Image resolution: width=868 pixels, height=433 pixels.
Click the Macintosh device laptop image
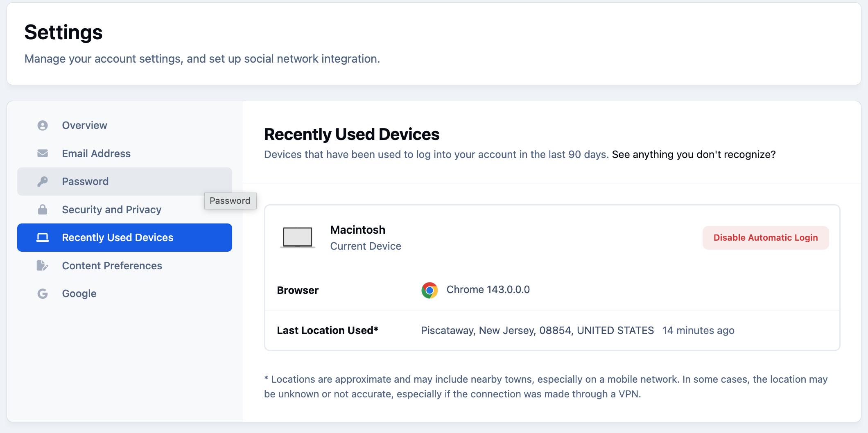pos(298,238)
